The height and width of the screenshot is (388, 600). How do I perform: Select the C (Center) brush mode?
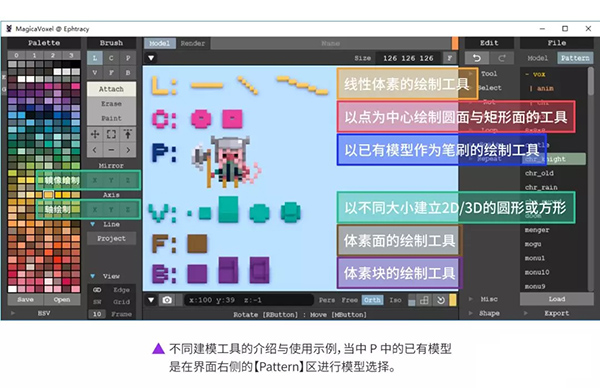coord(111,58)
